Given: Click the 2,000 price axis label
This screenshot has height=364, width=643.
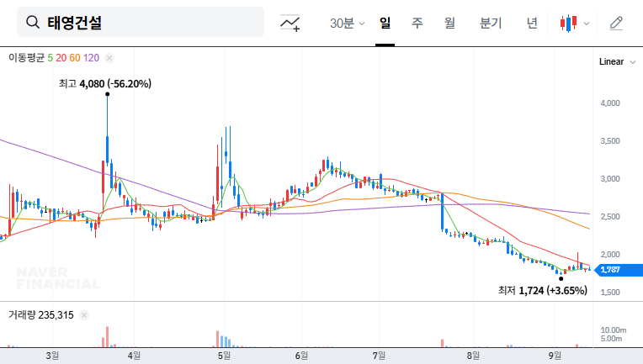Looking at the screenshot, I should click(x=610, y=255).
